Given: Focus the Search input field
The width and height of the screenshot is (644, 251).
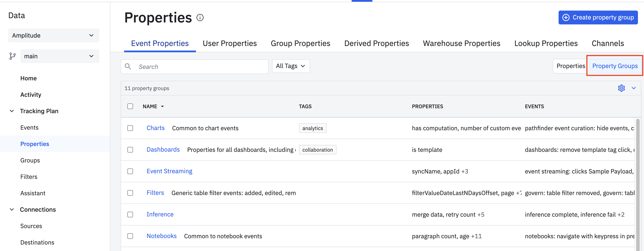Looking at the screenshot, I should [194, 67].
